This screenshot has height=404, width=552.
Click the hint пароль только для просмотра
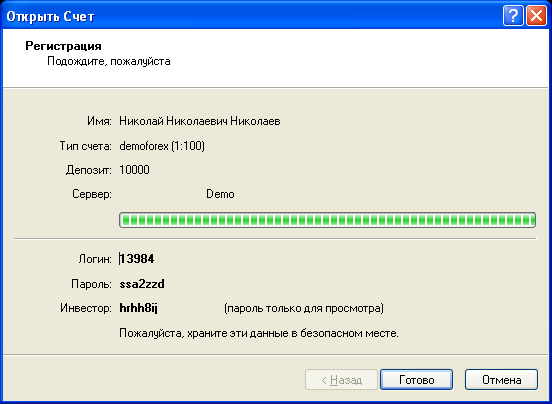click(304, 308)
